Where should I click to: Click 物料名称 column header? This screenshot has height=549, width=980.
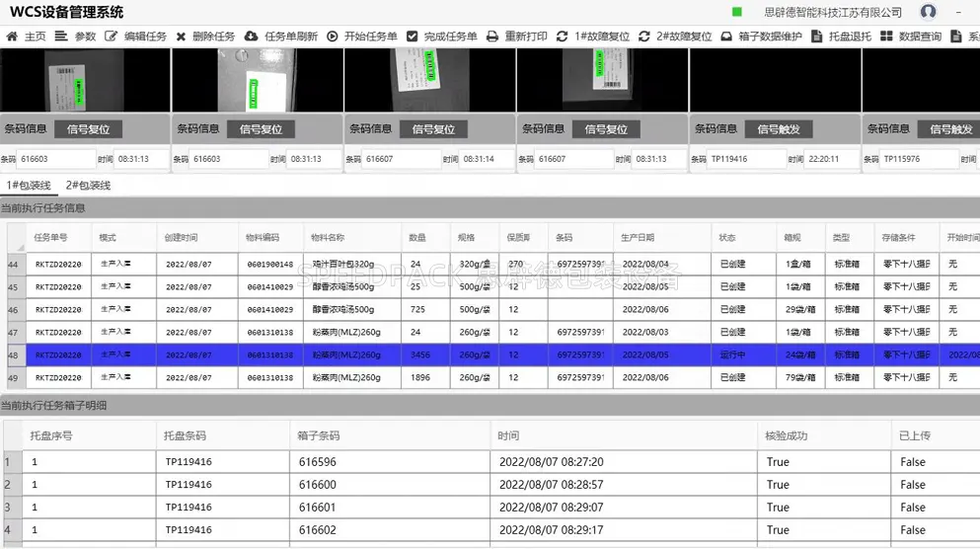(x=352, y=238)
